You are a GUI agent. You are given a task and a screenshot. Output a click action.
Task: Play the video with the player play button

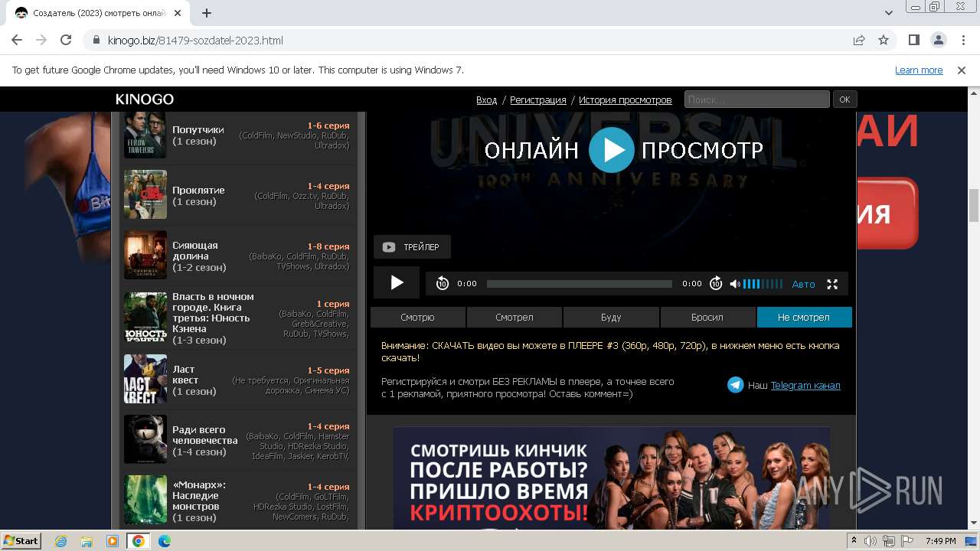click(x=396, y=283)
